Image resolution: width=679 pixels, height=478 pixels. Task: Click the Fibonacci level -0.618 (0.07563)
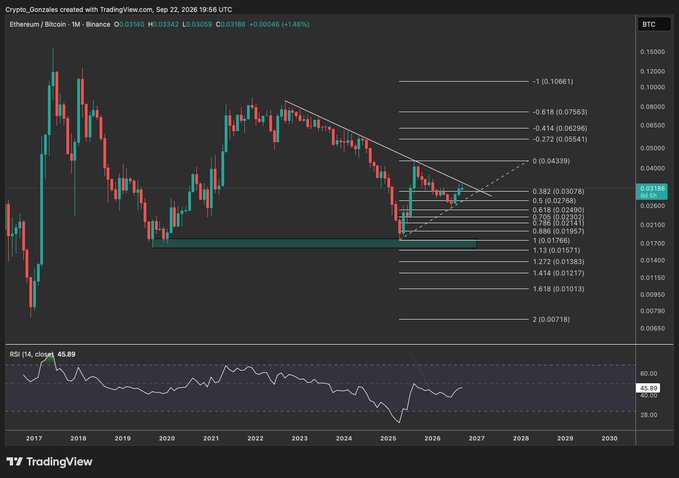coord(560,112)
